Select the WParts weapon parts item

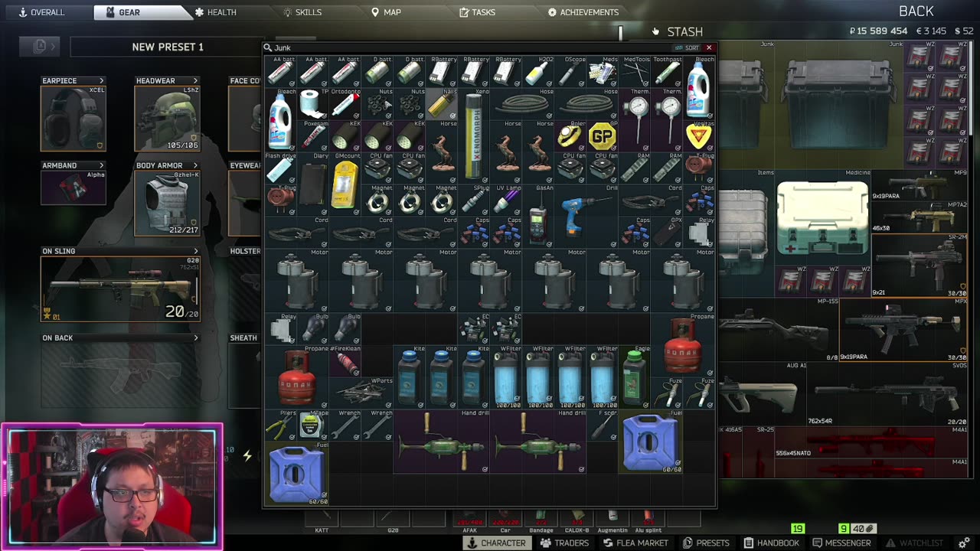(x=361, y=393)
